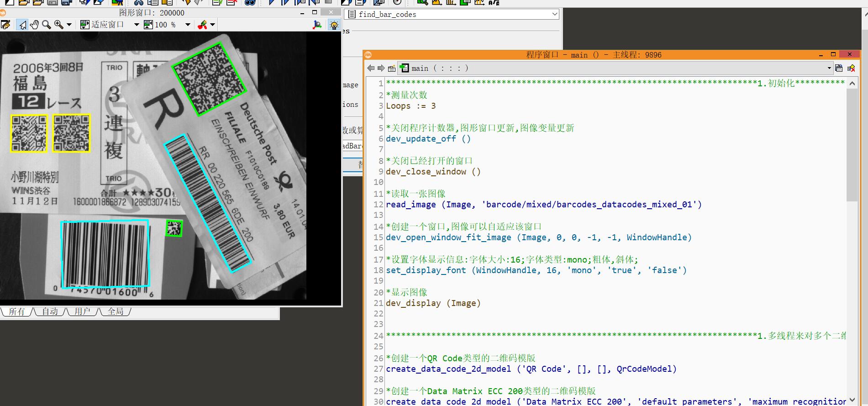Viewport: 868px width, 406px height.
Task: Expand the main procedure list dropdown arrow
Action: point(829,69)
